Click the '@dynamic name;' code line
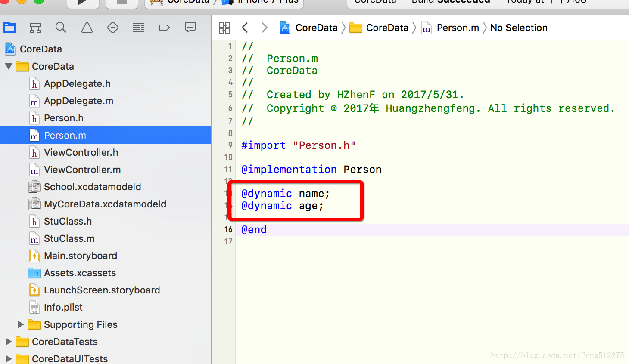Viewport: 629px width, 364px height. pos(286,194)
